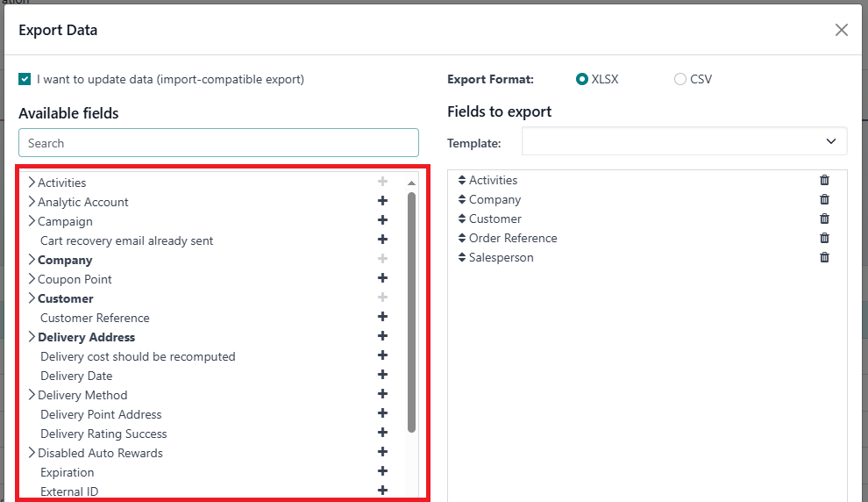Screen dimensions: 868x502
Task: Click the drag handle beside Customer
Action: (462, 219)
